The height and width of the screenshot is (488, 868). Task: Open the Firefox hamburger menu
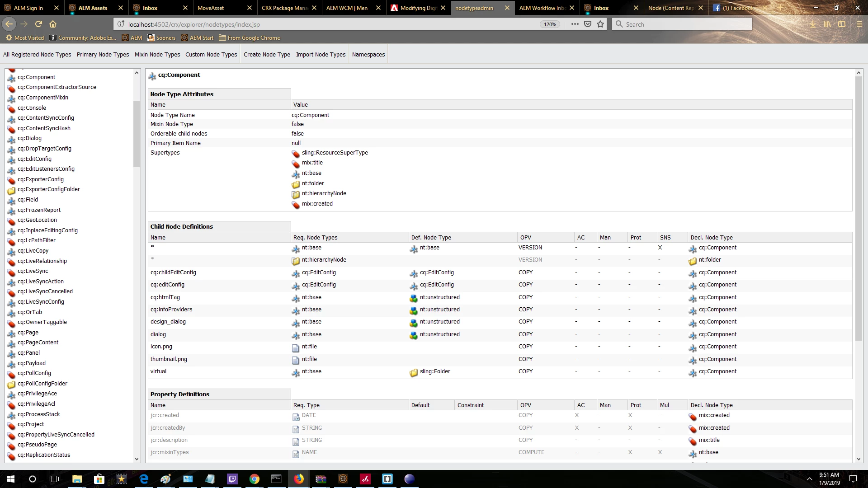click(x=859, y=24)
